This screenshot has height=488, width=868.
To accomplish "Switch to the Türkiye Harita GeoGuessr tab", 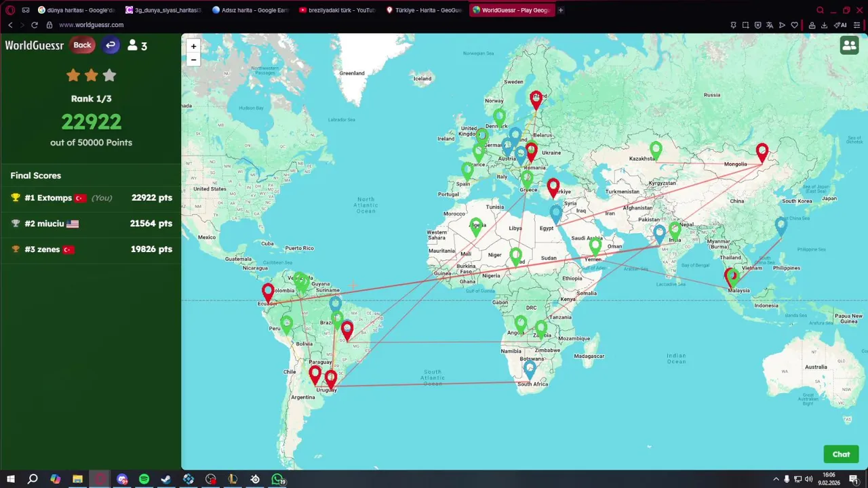I will [424, 10].
